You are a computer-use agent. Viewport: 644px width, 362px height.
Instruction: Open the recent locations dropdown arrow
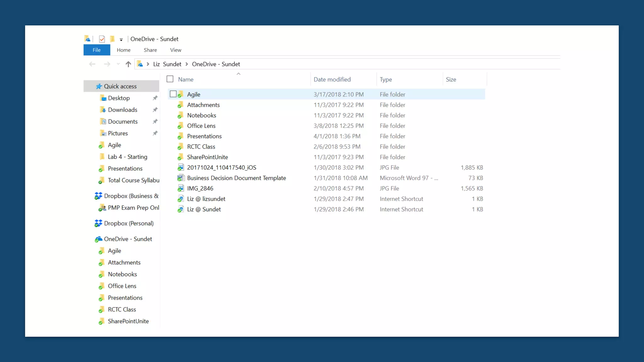pos(118,64)
